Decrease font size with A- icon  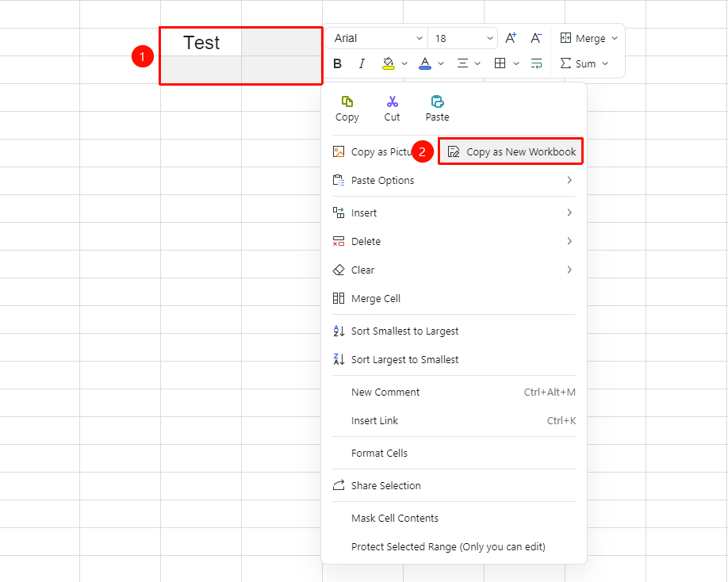[536, 38]
